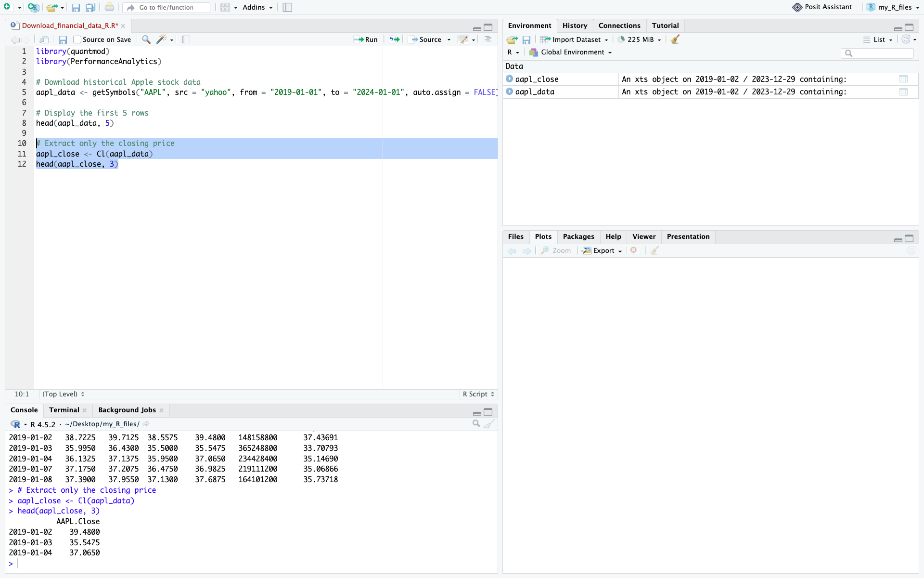Open the (Top Level) scope selector
Image resolution: width=924 pixels, height=578 pixels.
click(x=63, y=394)
